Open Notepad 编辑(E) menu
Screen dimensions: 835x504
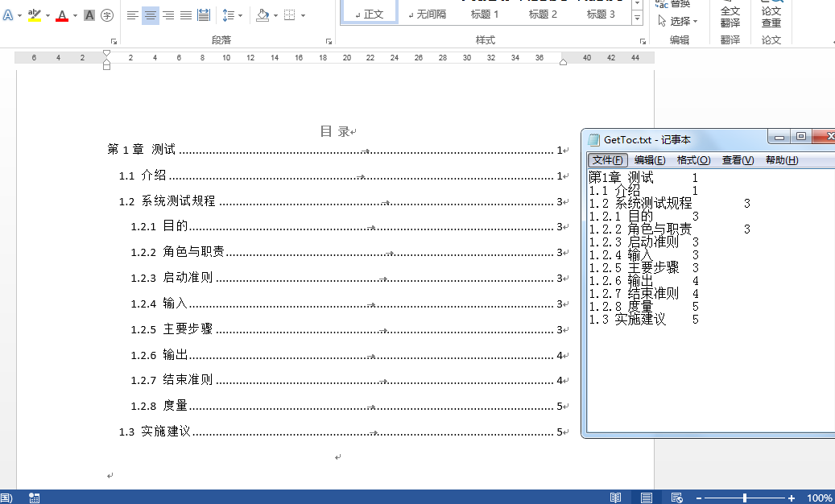(650, 160)
